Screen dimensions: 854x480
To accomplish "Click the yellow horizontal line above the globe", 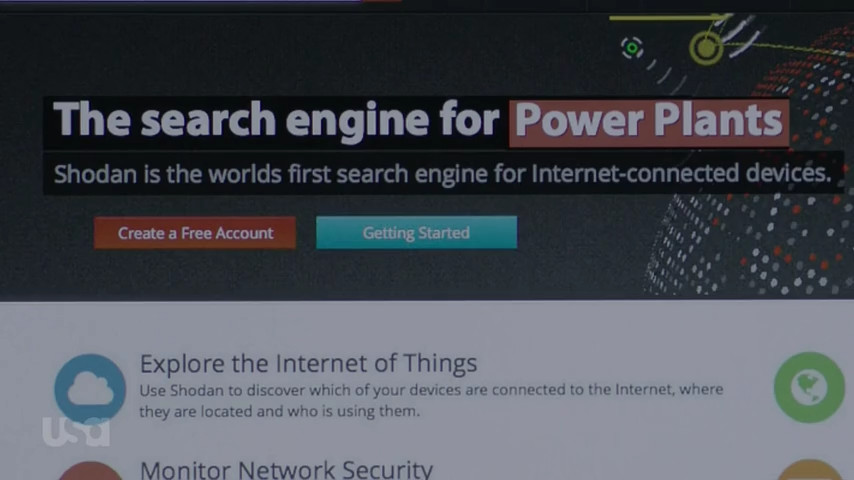I will pos(669,18).
